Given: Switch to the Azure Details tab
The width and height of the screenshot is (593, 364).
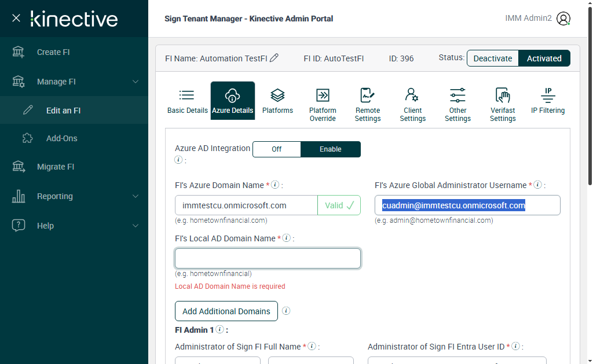Looking at the screenshot, I should click(x=233, y=101).
